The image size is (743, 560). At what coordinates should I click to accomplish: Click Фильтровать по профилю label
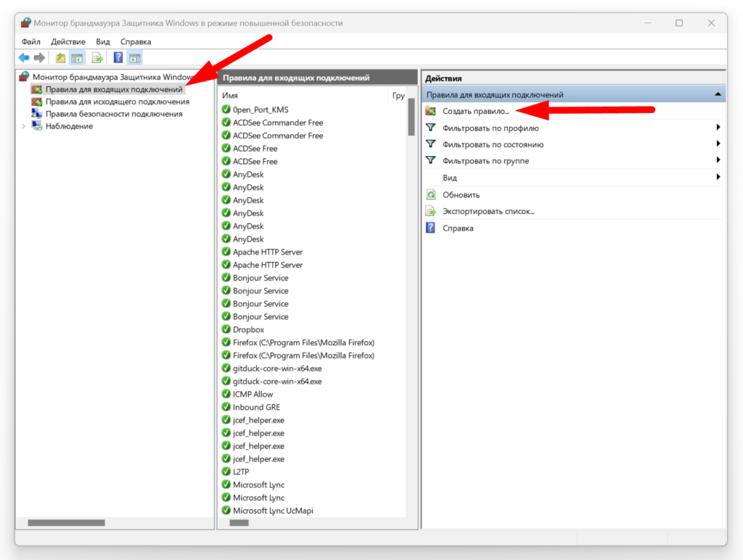click(x=490, y=128)
